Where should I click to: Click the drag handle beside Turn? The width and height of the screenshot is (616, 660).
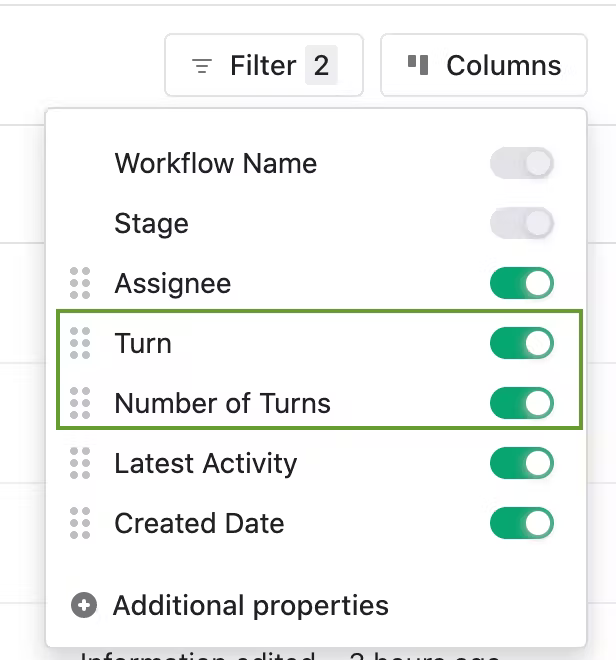click(81, 343)
